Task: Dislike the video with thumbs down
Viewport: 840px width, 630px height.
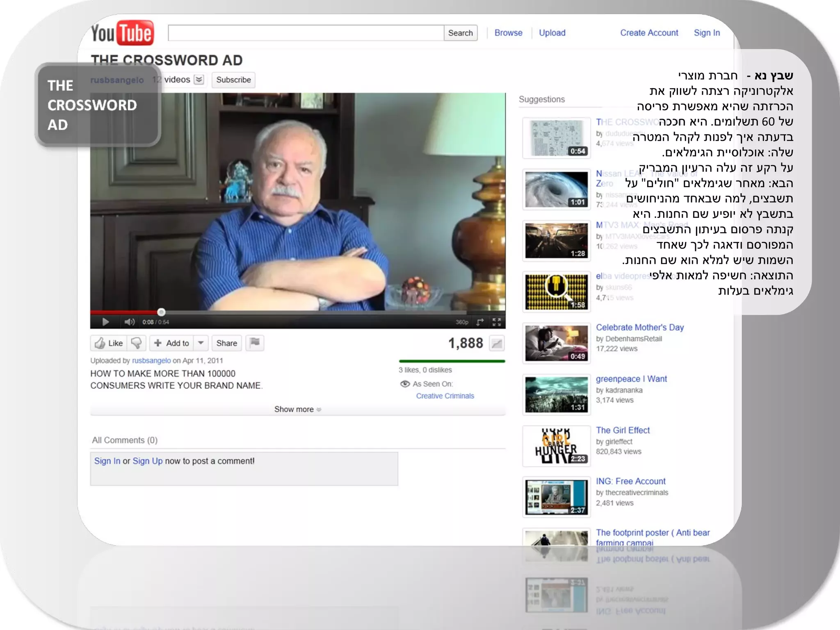Action: point(136,343)
